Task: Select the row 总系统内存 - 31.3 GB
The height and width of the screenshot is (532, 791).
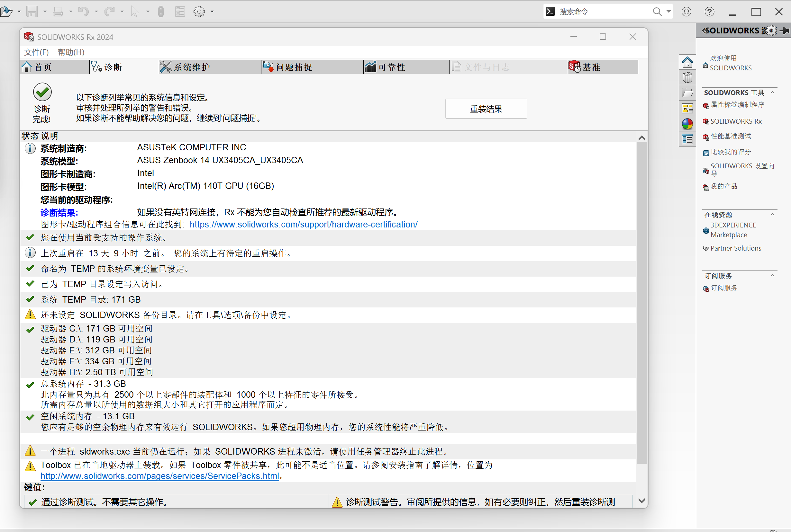Action: pyautogui.click(x=328, y=394)
